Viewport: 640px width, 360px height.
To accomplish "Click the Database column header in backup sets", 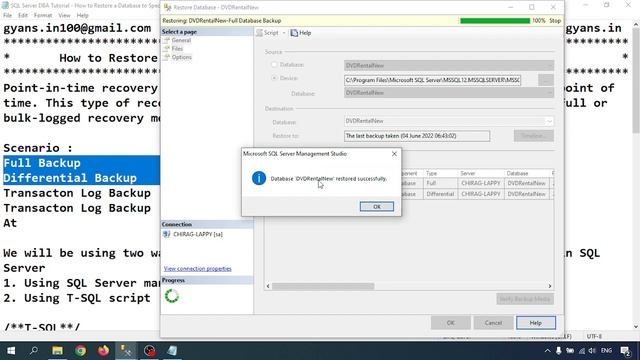I will coord(527,173).
